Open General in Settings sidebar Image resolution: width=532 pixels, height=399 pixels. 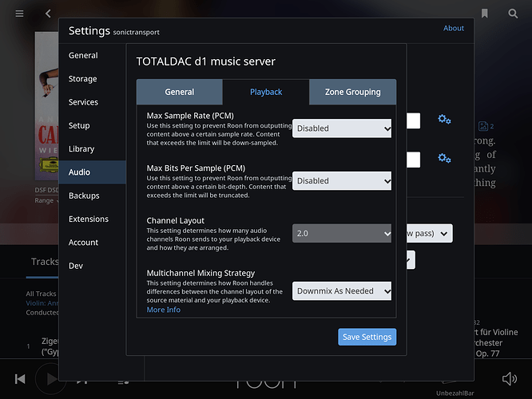tap(93, 55)
